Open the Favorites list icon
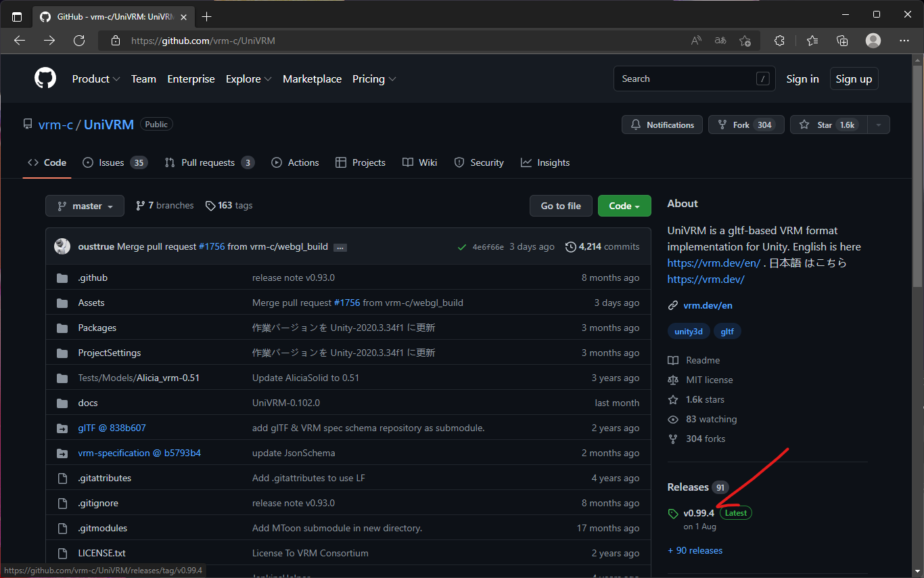 click(812, 41)
